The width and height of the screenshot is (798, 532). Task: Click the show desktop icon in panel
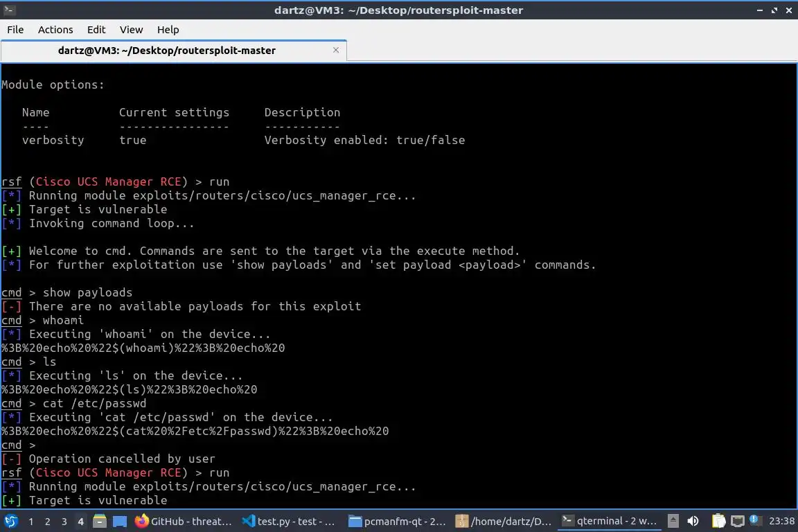point(120,522)
